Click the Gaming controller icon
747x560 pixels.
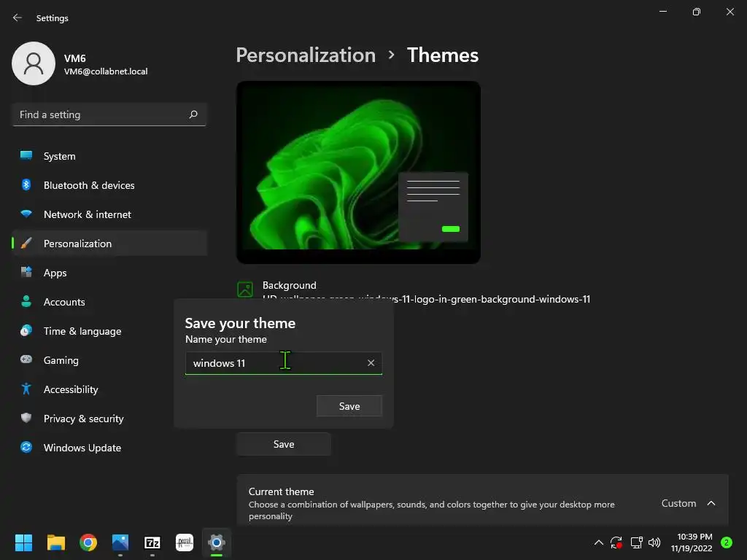[26, 359]
